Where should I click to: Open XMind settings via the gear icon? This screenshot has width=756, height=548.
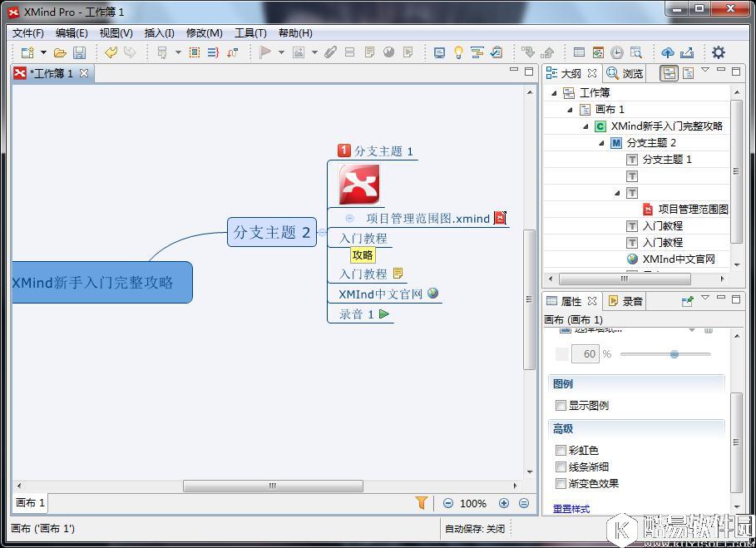719,52
